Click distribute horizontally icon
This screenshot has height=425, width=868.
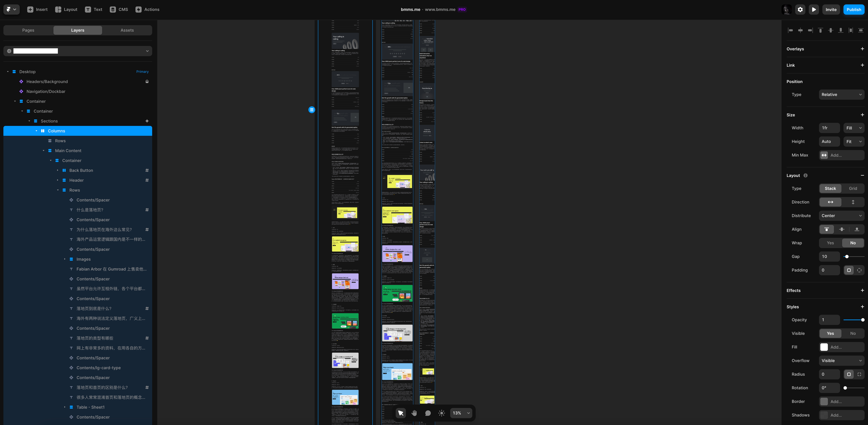[851, 30]
